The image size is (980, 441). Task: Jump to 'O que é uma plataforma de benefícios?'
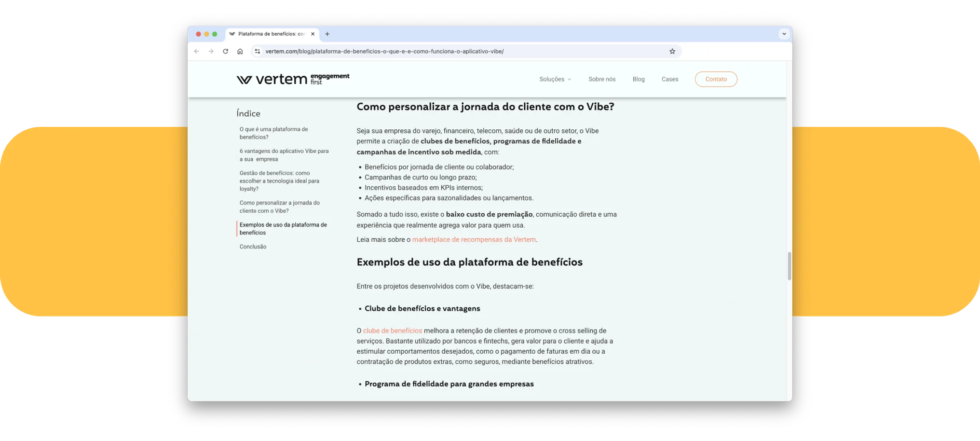(x=273, y=133)
